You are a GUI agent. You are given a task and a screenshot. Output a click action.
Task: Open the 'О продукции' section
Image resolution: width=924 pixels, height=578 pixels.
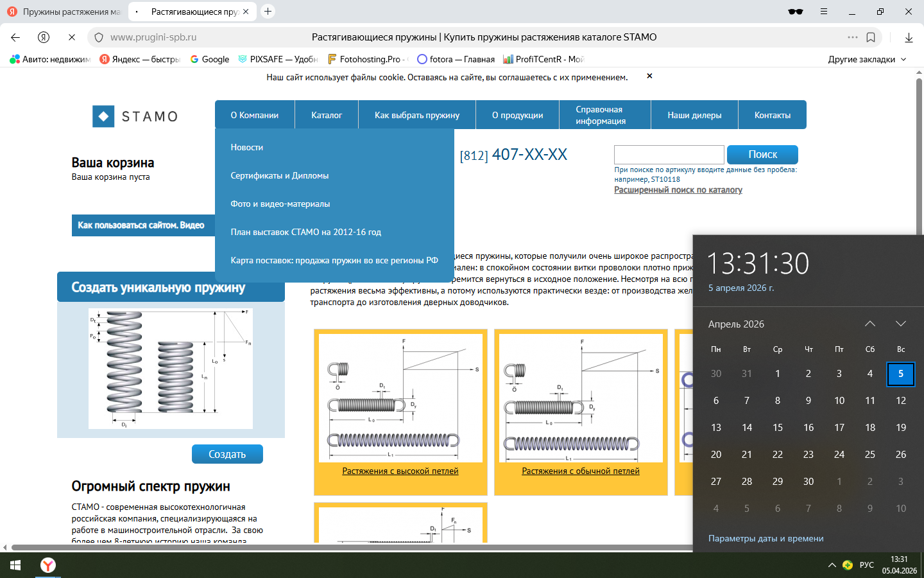click(517, 115)
